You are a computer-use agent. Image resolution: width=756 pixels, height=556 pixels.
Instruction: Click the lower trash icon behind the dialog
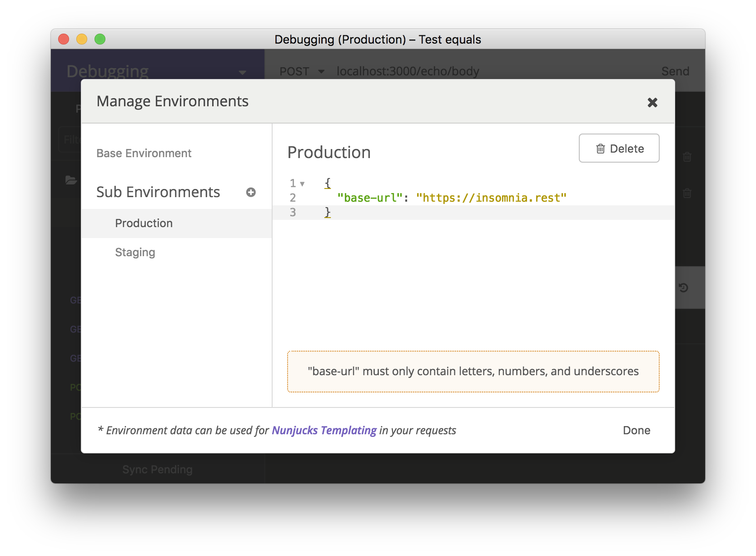click(x=687, y=194)
